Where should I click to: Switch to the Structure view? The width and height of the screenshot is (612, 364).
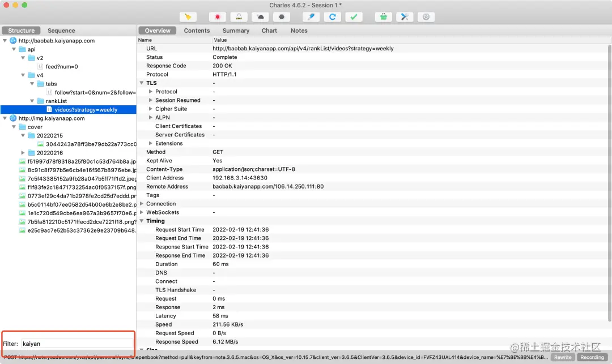pos(21,31)
